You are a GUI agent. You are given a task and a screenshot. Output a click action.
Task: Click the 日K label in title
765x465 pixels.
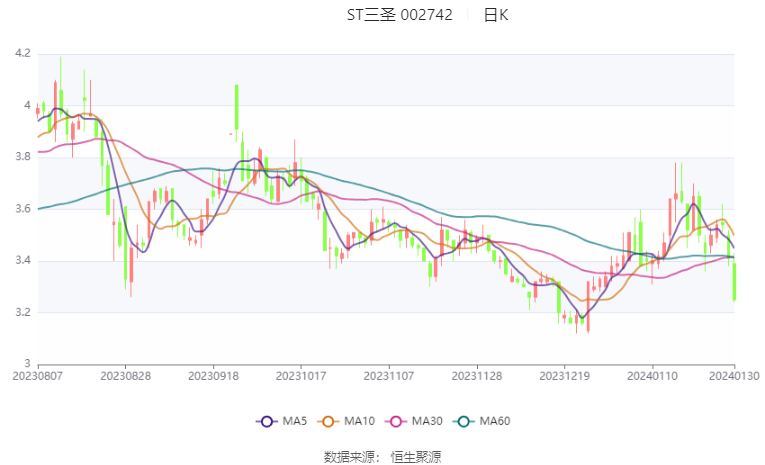(x=496, y=15)
